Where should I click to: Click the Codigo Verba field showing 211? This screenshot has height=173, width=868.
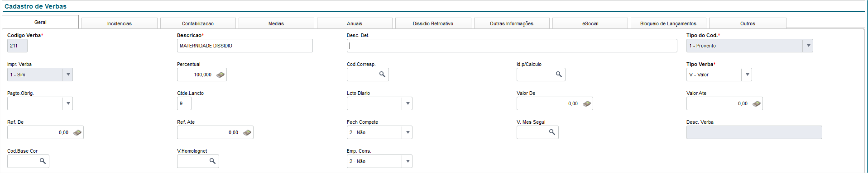pos(17,46)
